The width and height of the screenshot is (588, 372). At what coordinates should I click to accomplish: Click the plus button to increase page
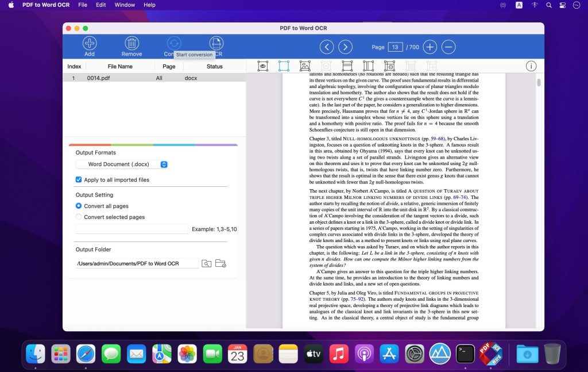tap(430, 47)
